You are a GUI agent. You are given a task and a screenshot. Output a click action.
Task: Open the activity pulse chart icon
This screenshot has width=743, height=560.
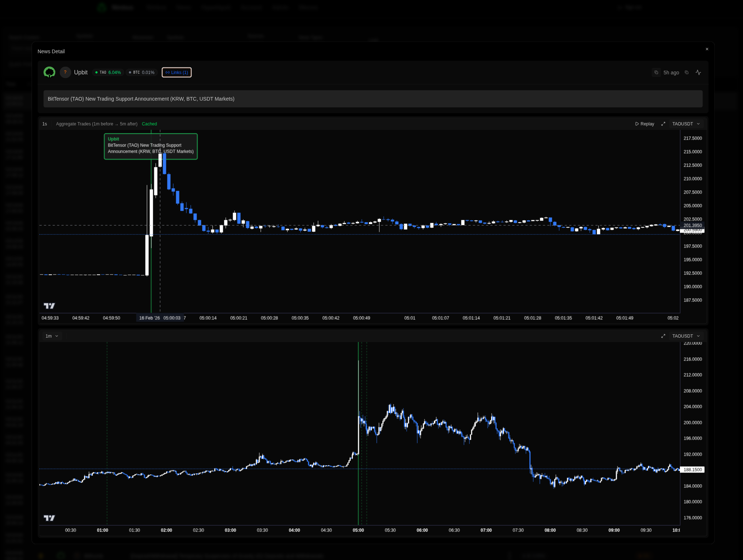pos(698,73)
